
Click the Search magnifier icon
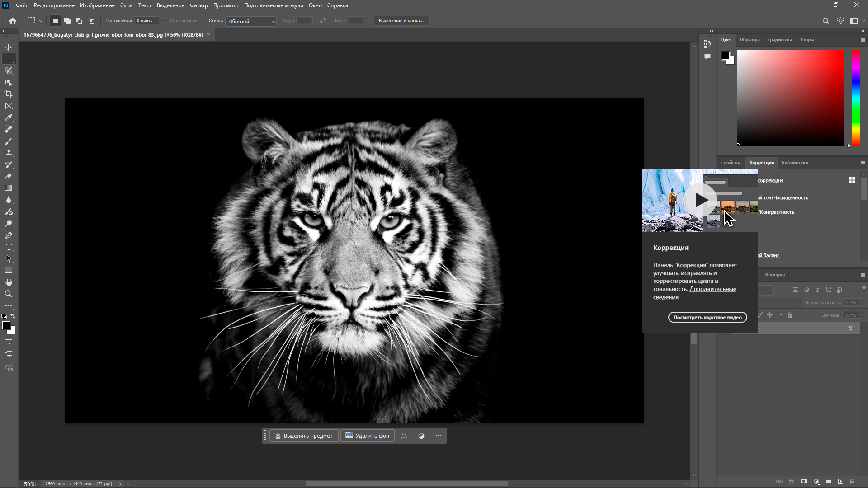pyautogui.click(x=826, y=21)
